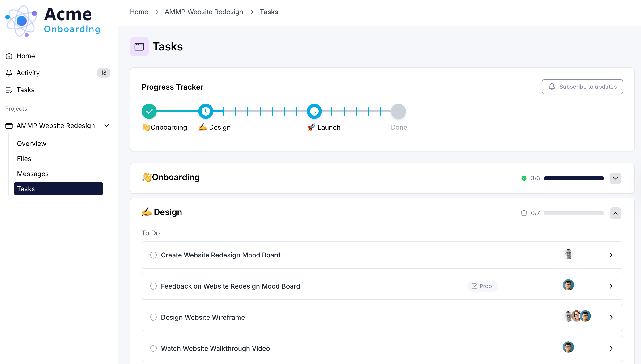Click the Activity bell icon
This screenshot has height=364, width=641.
tap(9, 73)
